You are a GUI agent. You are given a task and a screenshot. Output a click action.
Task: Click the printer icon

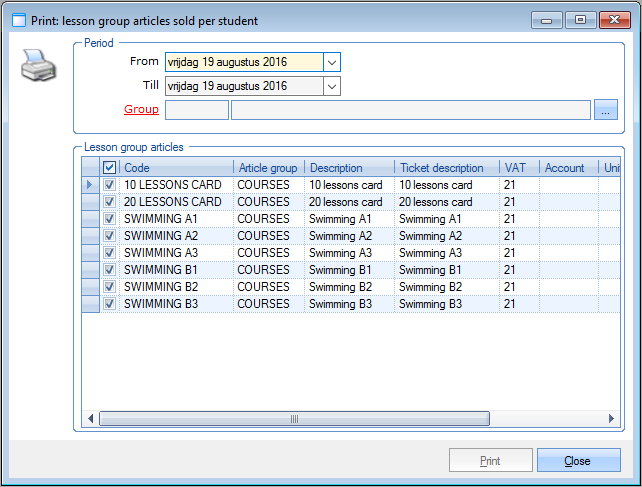click(x=39, y=67)
